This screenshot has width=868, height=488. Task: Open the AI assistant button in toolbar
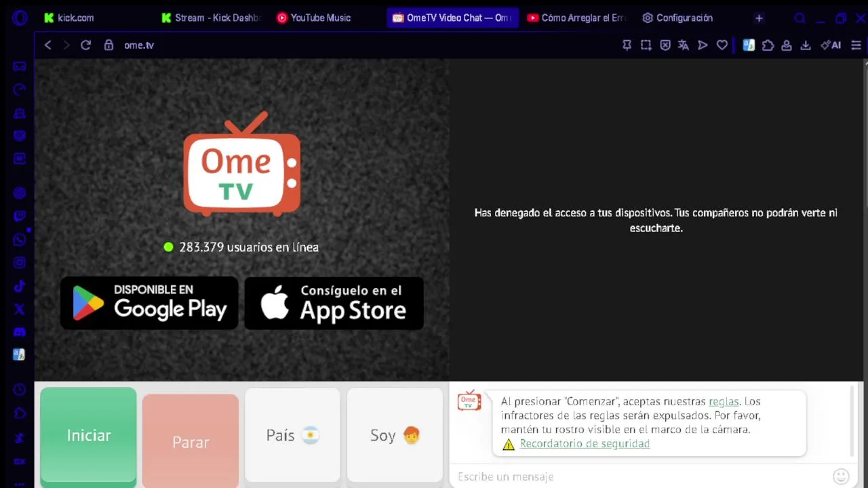tap(831, 45)
